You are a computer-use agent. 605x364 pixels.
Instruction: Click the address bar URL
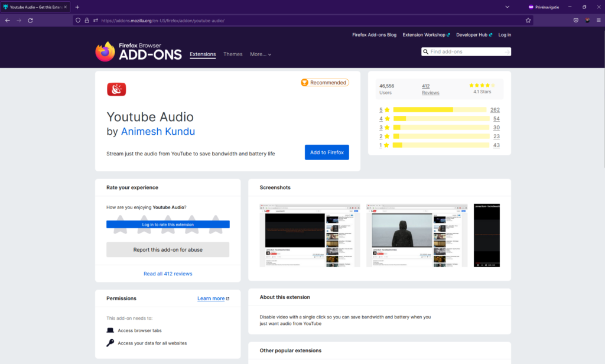pyautogui.click(x=163, y=21)
